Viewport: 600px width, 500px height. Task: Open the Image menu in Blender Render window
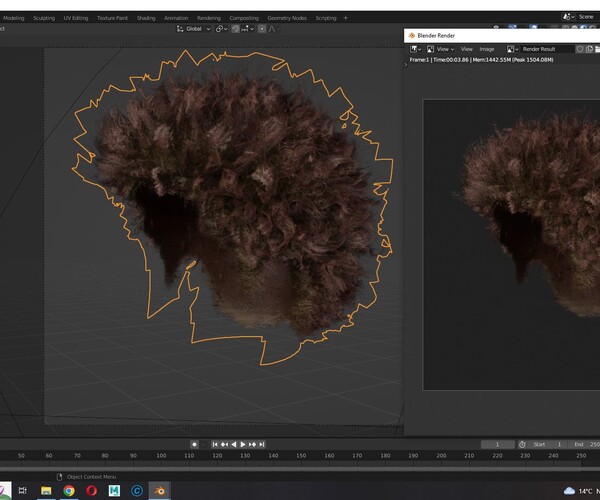487,49
